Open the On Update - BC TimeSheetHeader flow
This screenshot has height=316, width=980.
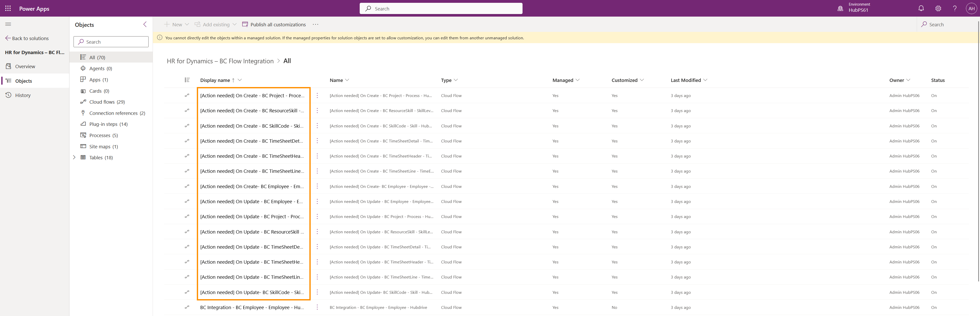[x=252, y=262]
